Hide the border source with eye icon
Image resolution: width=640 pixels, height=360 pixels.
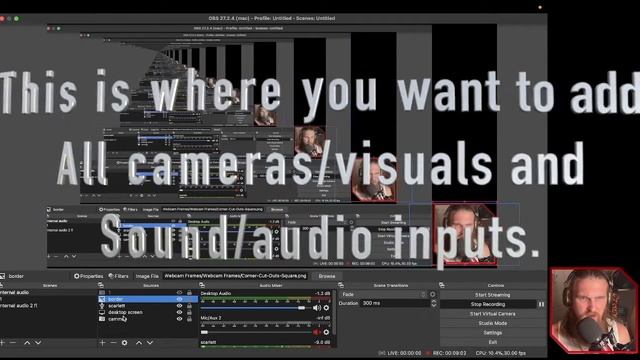click(x=179, y=299)
